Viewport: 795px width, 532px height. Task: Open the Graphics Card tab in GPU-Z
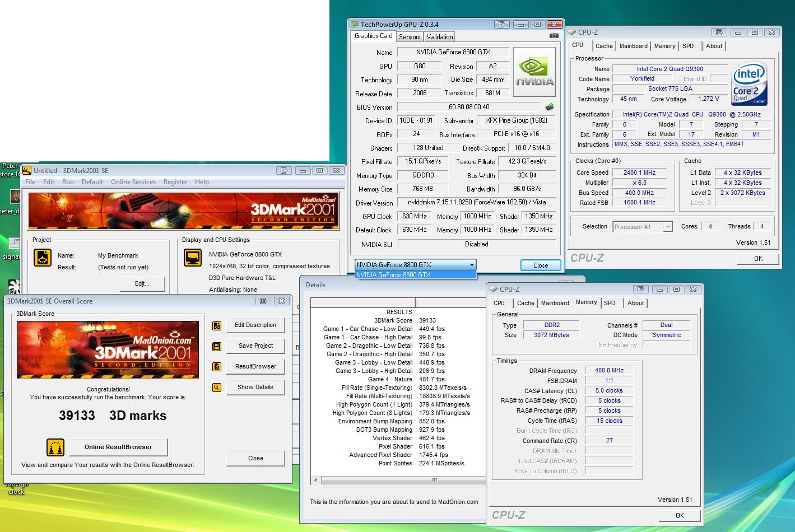point(374,36)
